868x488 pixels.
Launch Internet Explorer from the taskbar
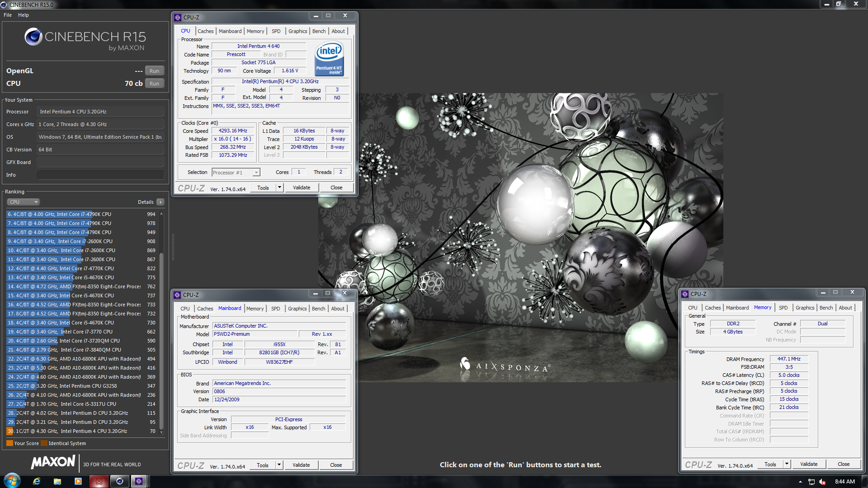click(37, 481)
